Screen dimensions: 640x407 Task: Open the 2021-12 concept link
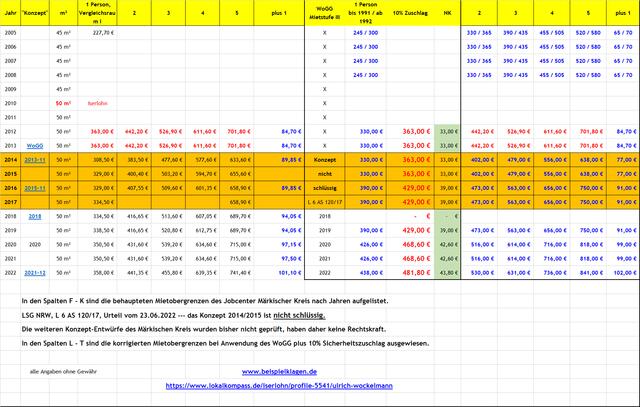pyautogui.click(x=35, y=273)
